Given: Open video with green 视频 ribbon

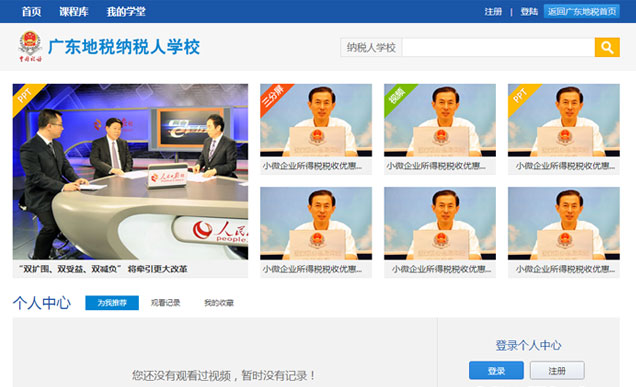Looking at the screenshot, I should click(440, 120).
